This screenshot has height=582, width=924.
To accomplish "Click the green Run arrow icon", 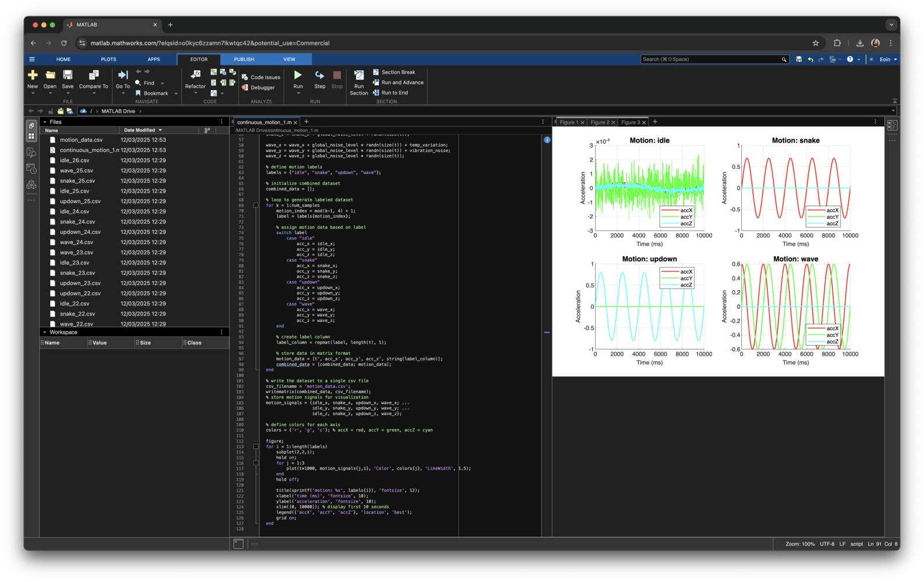I will [298, 75].
